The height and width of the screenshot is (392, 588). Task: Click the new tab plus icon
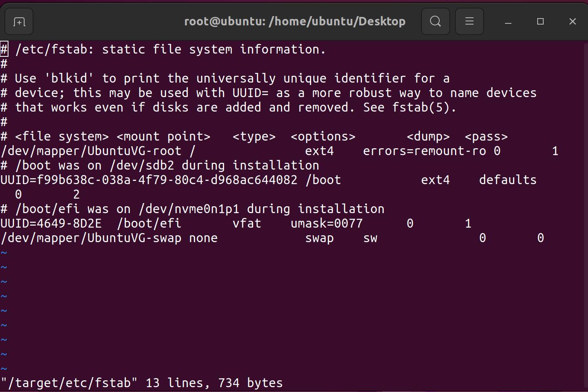(19, 21)
